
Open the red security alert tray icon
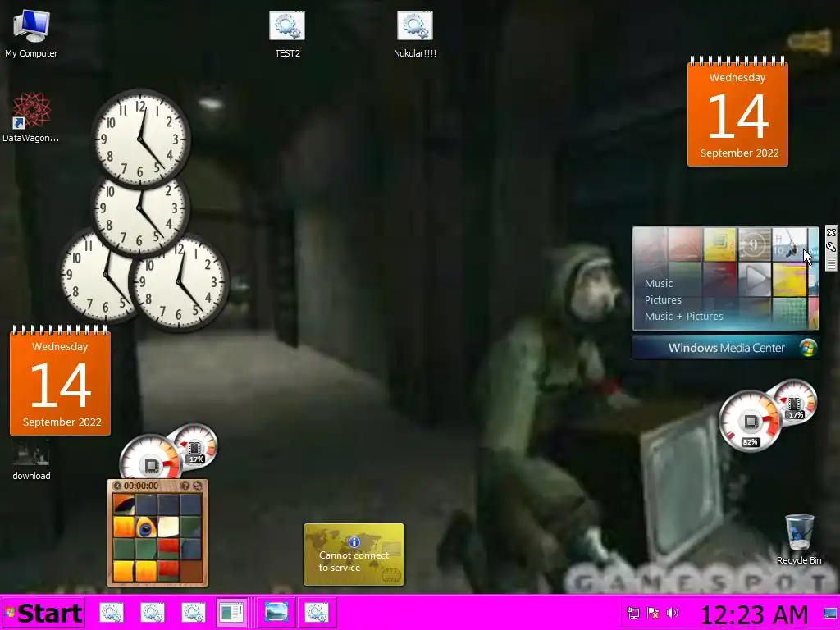(652, 613)
